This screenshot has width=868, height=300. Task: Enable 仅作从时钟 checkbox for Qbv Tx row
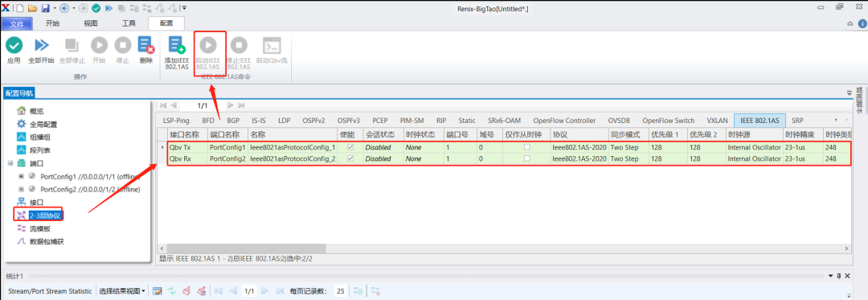point(527,147)
